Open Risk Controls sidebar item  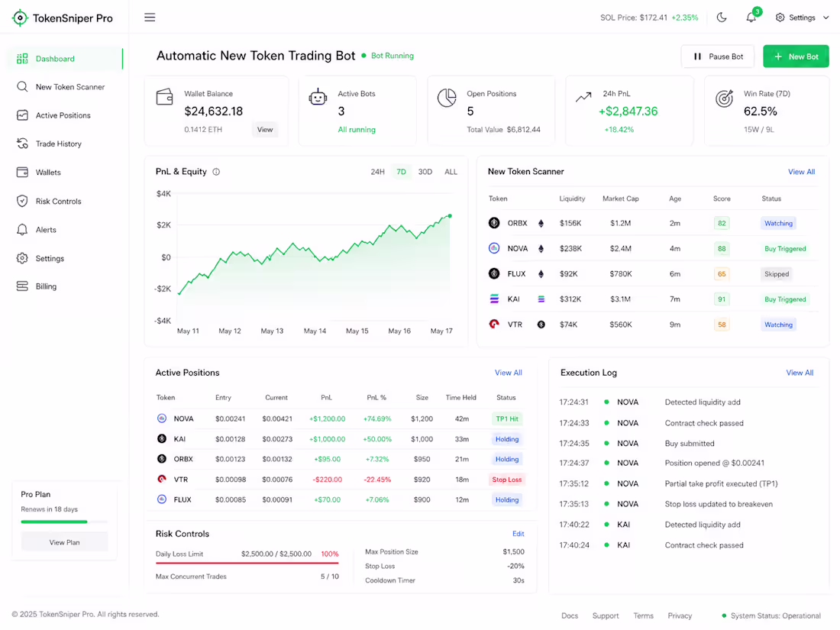point(65,201)
